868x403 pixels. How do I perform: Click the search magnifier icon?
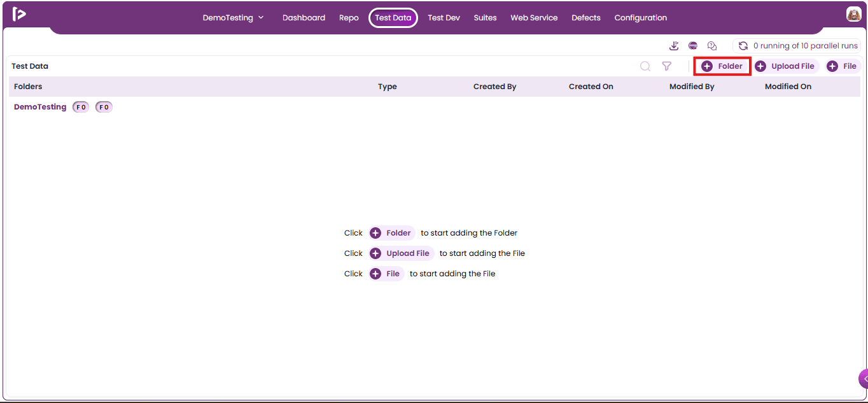(x=645, y=66)
